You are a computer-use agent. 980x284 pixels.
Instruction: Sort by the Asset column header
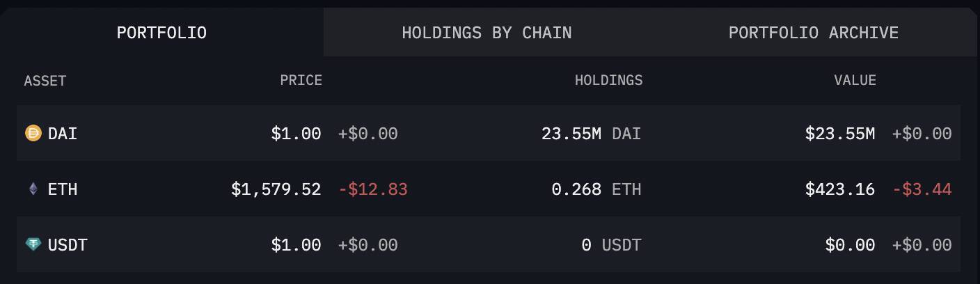tap(45, 81)
